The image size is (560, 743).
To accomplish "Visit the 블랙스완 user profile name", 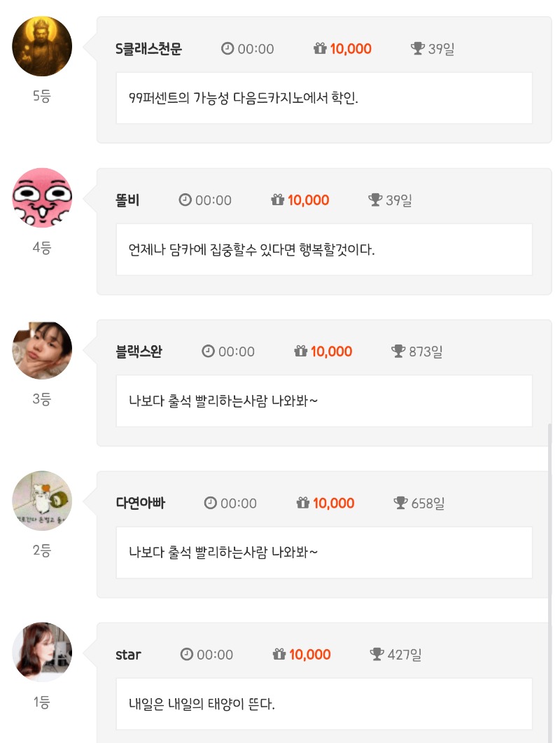I will [139, 352].
